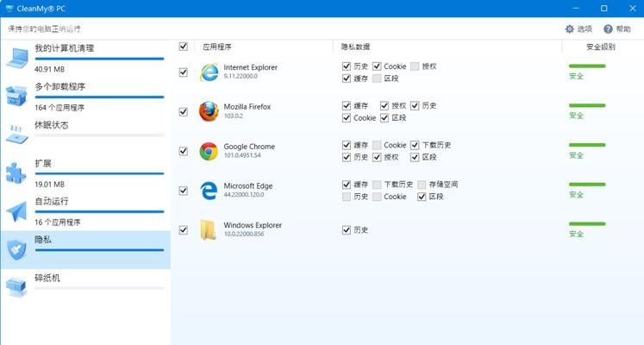The height and width of the screenshot is (345, 644).
Task: Uncheck the Mozilla Firefox row checkbox
Action: click(x=183, y=112)
